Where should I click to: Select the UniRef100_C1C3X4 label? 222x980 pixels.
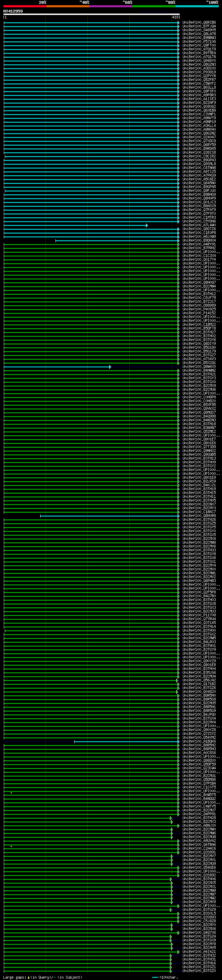(x=199, y=256)
